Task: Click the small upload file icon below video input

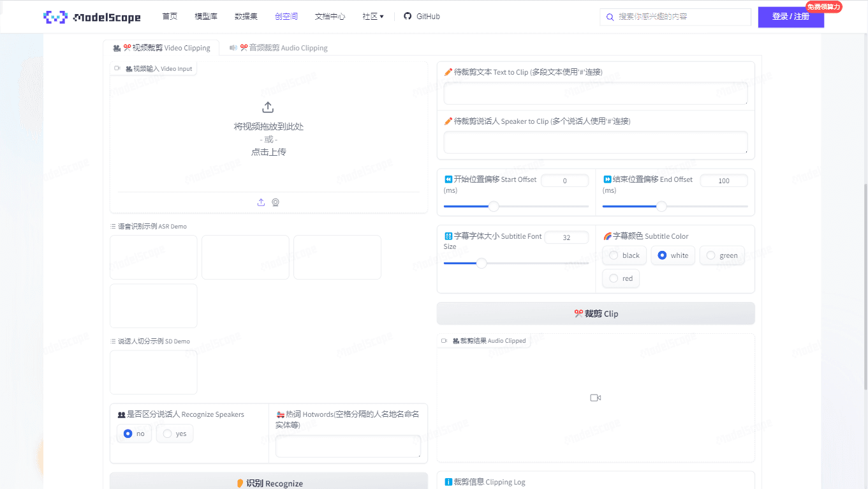Action: (261, 202)
